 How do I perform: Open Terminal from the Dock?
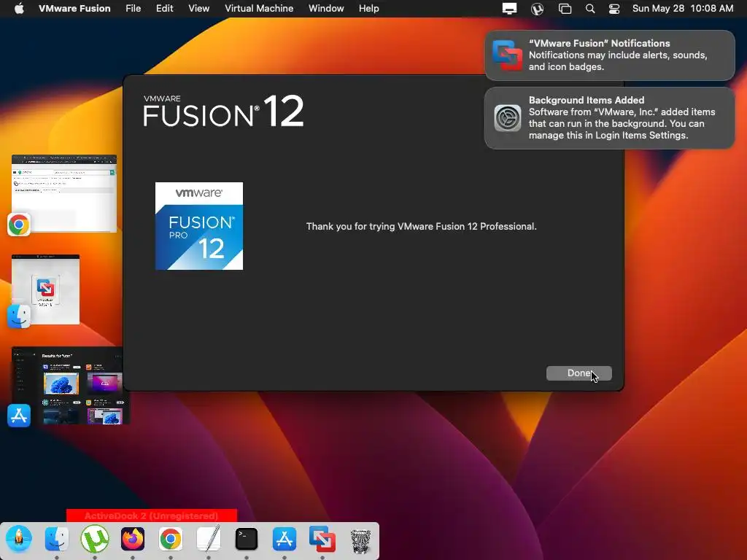pyautogui.click(x=247, y=539)
